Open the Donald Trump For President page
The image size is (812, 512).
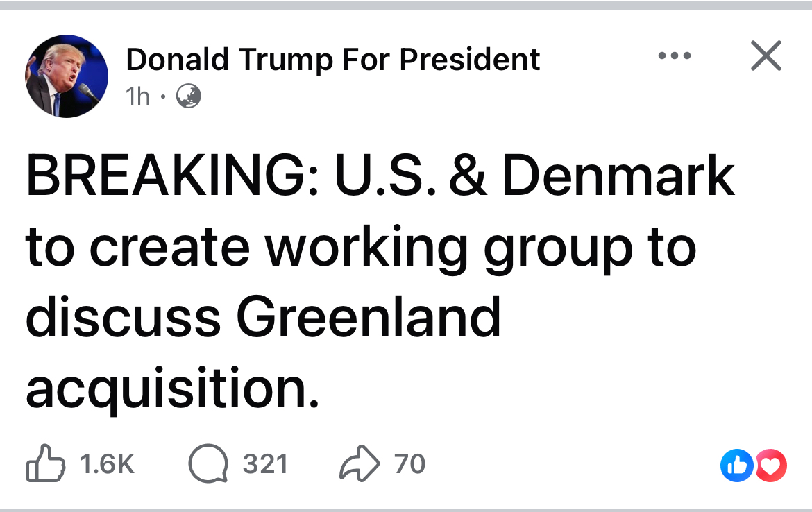click(x=333, y=59)
